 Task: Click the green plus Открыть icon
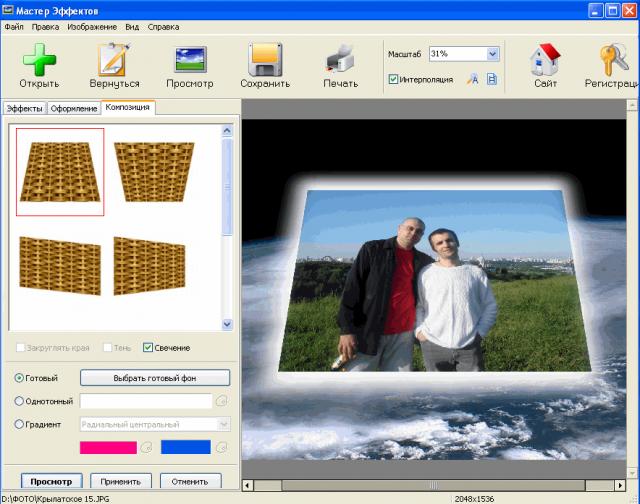[x=39, y=60]
